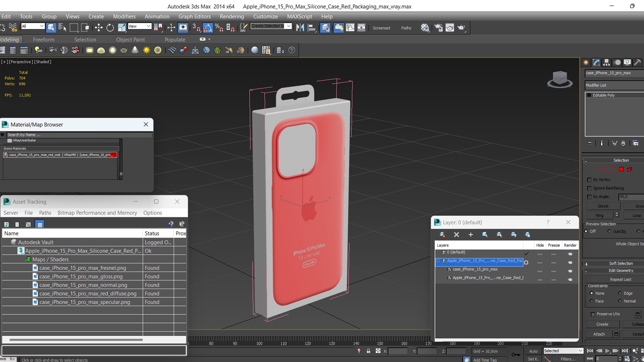Select the Select Object tool
Viewport: 644px width, 362px height.
click(51, 27)
